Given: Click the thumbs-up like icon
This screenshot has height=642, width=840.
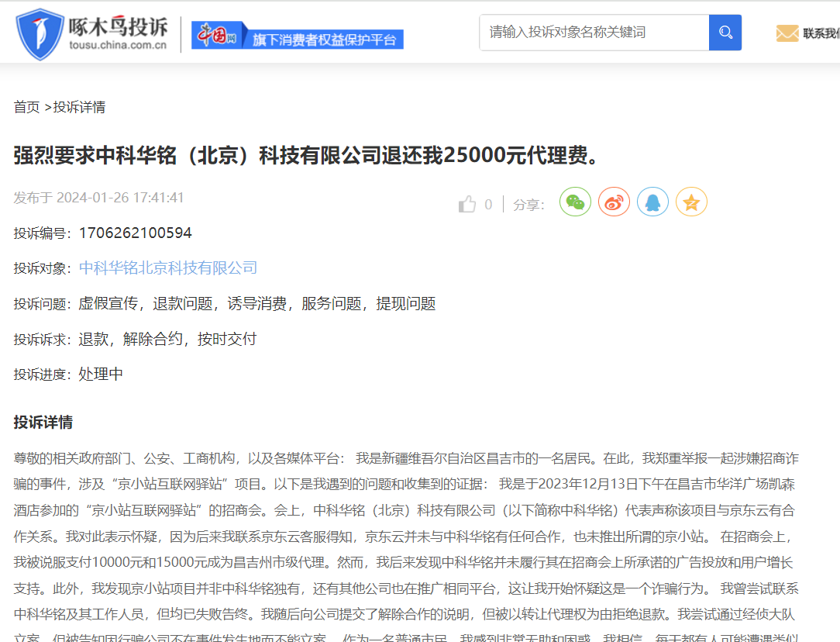Looking at the screenshot, I should point(467,204).
